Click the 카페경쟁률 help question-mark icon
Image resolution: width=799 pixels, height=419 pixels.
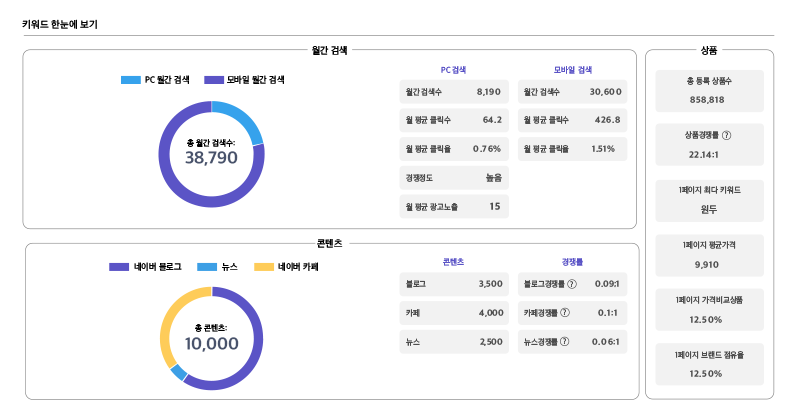565,312
